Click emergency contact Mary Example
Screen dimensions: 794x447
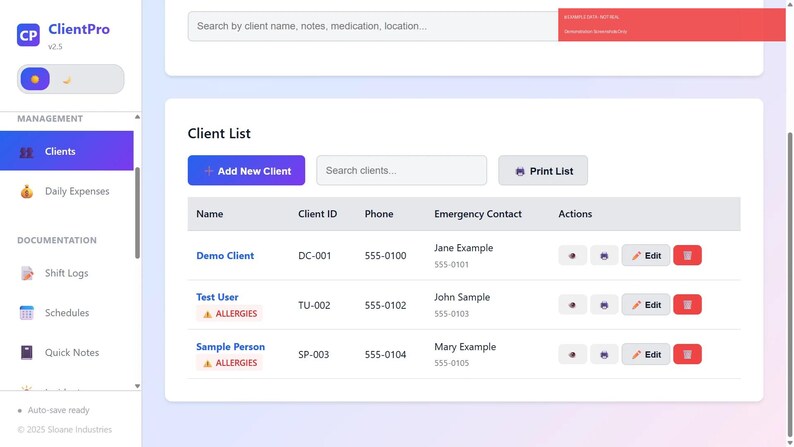click(465, 347)
